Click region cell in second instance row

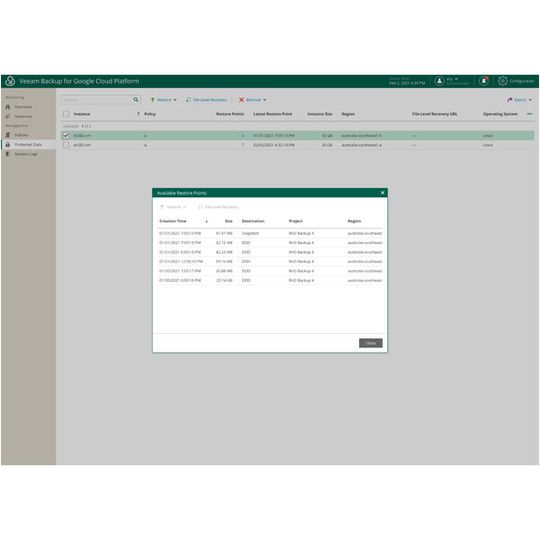click(361, 145)
